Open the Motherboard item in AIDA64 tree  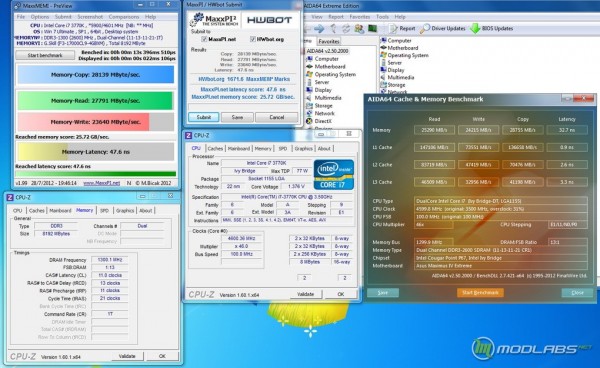(x=329, y=67)
